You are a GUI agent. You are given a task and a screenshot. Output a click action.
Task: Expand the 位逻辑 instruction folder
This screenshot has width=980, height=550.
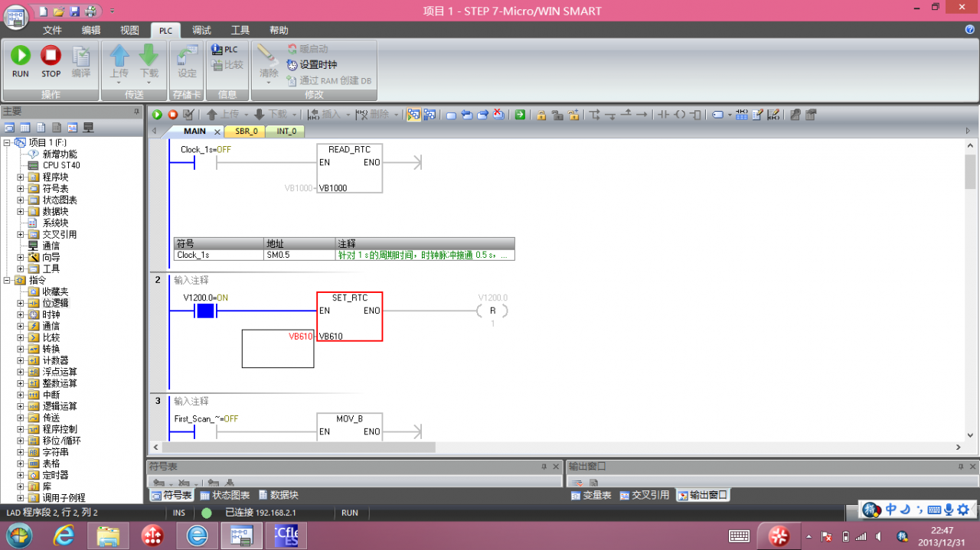[21, 303]
